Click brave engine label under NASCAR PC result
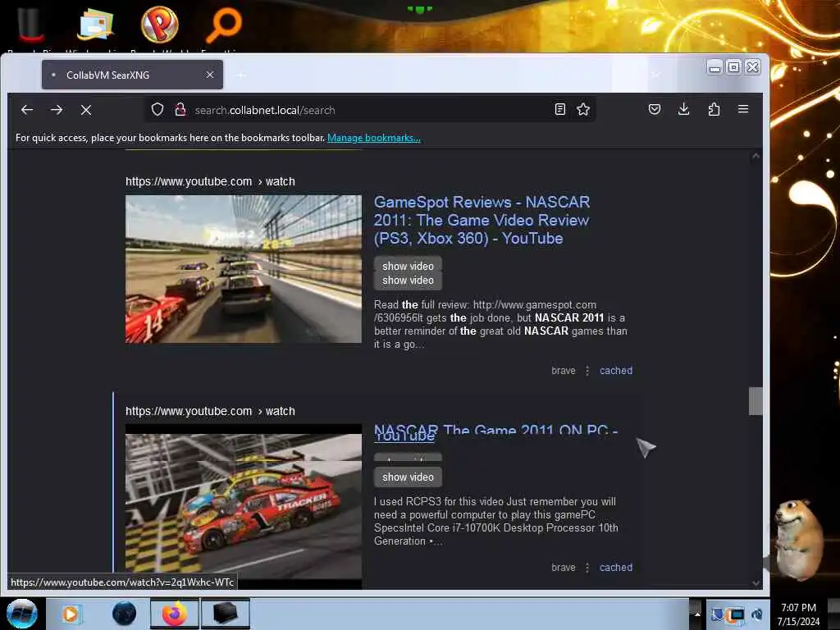Image resolution: width=840 pixels, height=630 pixels. [x=563, y=568]
